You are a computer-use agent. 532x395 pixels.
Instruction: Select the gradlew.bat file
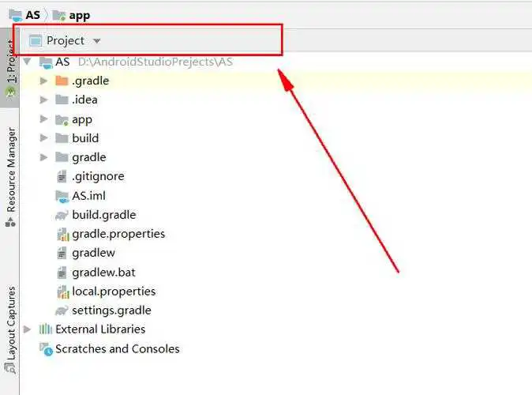point(103,273)
